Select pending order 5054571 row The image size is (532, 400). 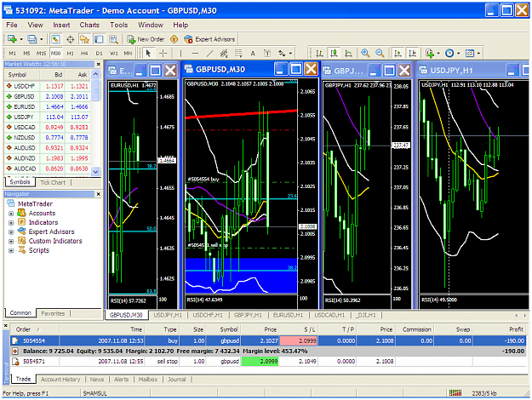click(x=268, y=362)
